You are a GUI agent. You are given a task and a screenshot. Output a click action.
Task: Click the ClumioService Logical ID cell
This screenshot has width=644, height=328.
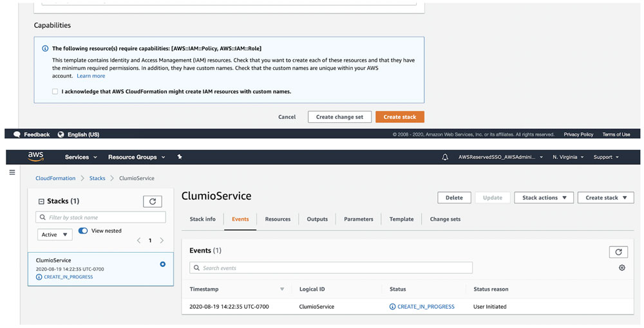coord(317,307)
